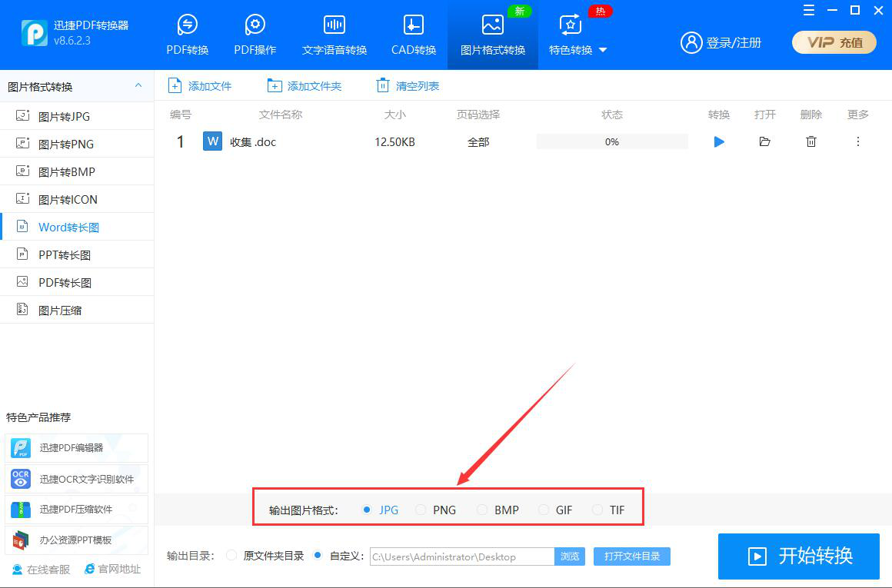Open output folder icon for 收集.doc

764,141
